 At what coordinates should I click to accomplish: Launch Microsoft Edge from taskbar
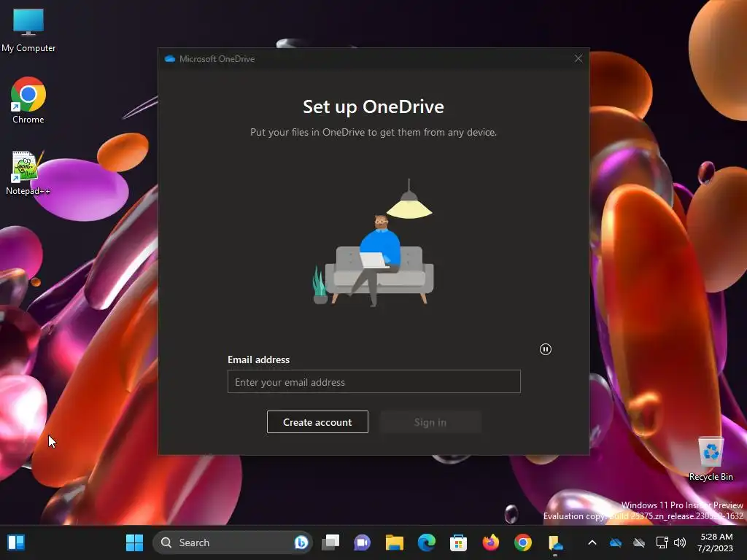[426, 542]
